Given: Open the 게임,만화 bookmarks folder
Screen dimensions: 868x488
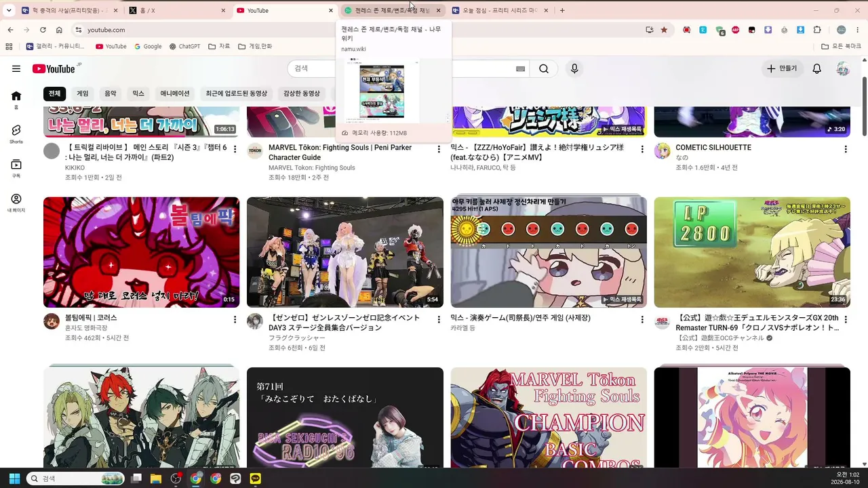Looking at the screenshot, I should pyautogui.click(x=255, y=47).
